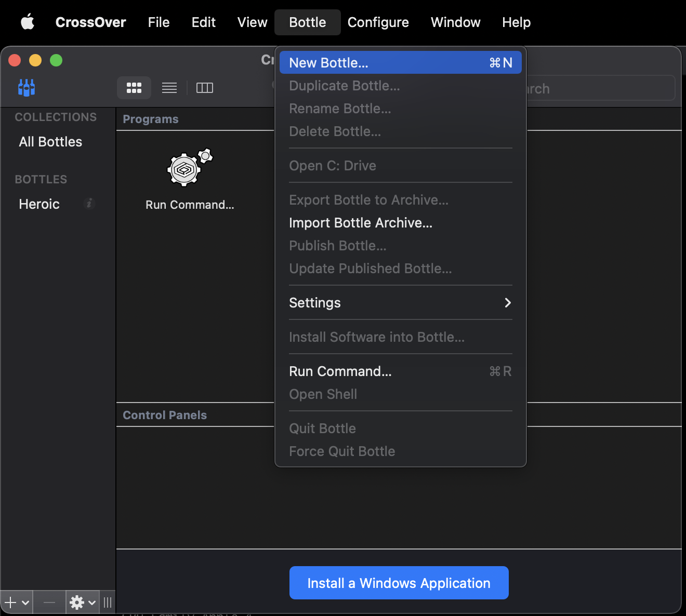Choose Force Quit Bottle menu entry
Screen dimensions: 686x616
401,451
